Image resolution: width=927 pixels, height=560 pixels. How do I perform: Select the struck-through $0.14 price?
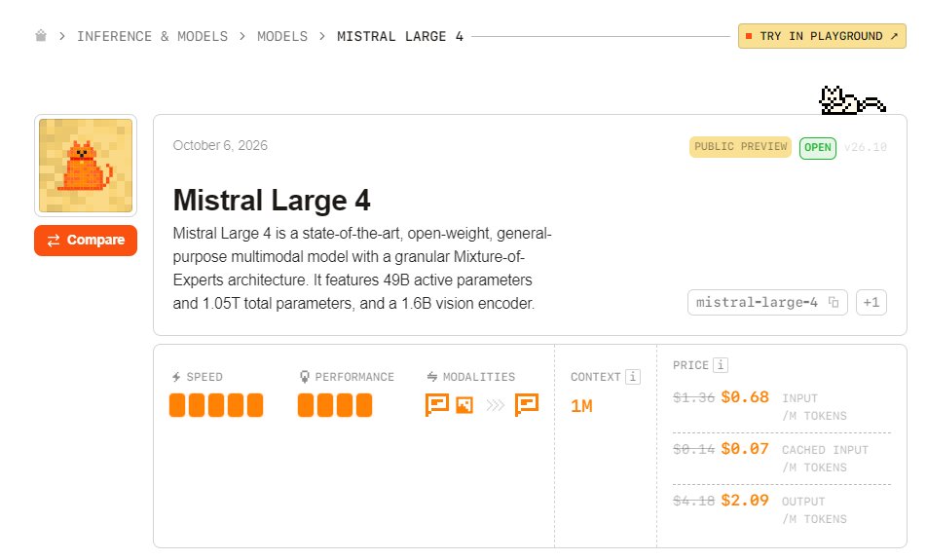coord(694,449)
